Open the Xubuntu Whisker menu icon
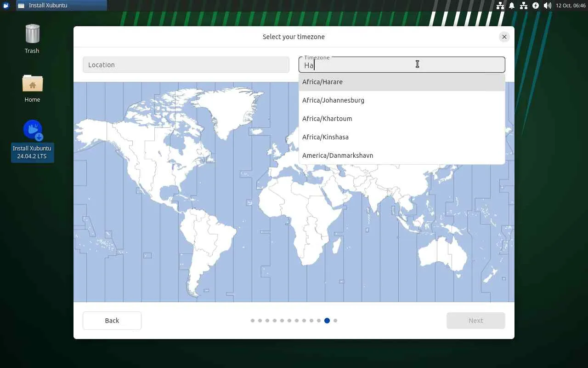The width and height of the screenshot is (588, 368). click(x=6, y=6)
